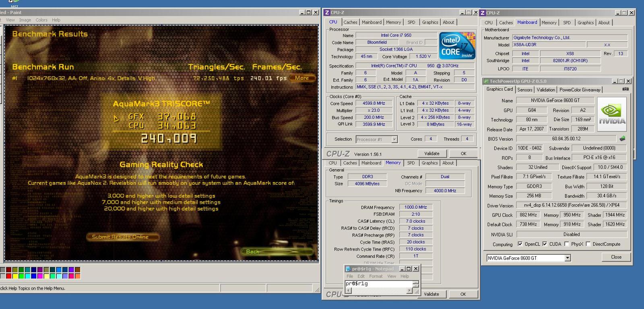Image resolution: width=644 pixels, height=309 pixels.
Task: Click the Z icon of the Processor CPU-Z window
Action: pyautogui.click(x=327, y=12)
